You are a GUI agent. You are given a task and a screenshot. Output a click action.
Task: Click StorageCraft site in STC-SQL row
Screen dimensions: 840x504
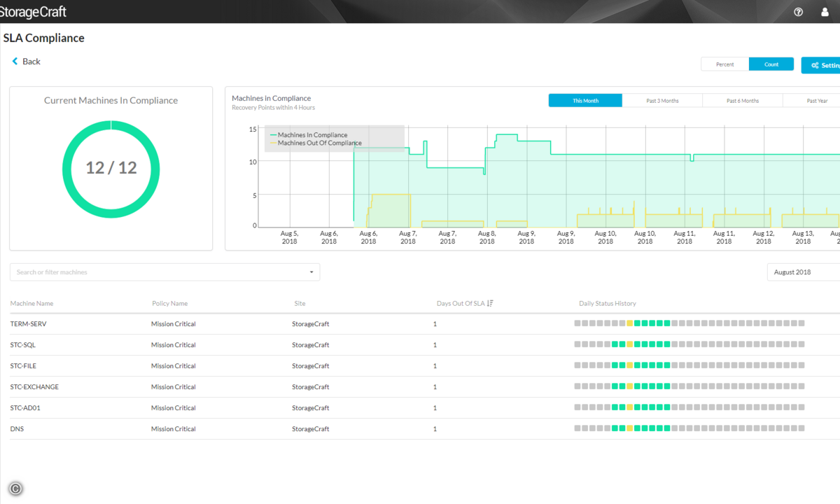click(x=311, y=345)
